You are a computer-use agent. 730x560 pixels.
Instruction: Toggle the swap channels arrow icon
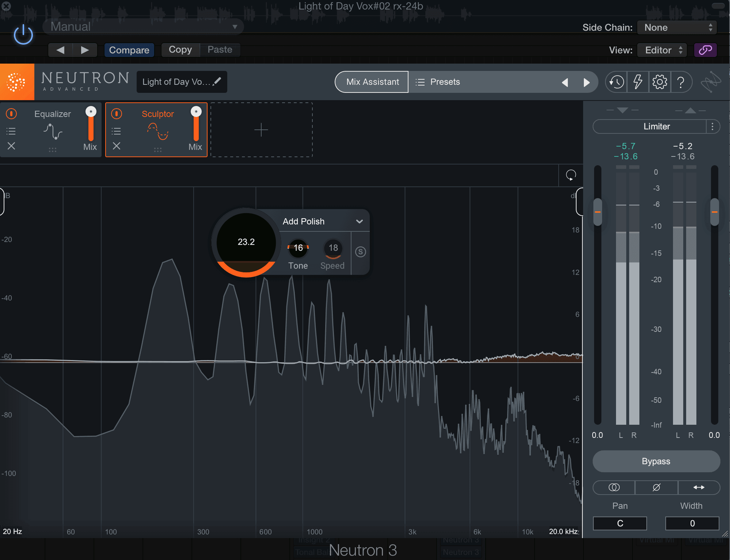pyautogui.click(x=699, y=487)
